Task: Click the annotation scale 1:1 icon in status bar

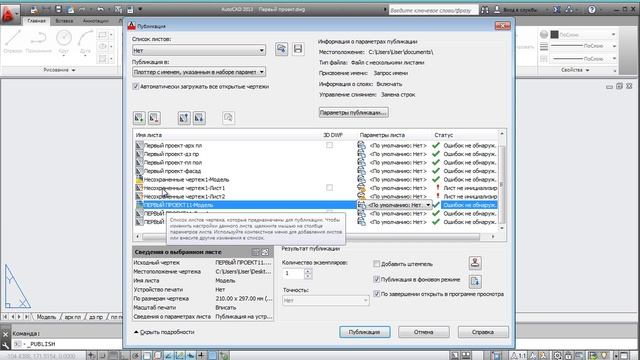Action: pyautogui.click(x=519, y=356)
